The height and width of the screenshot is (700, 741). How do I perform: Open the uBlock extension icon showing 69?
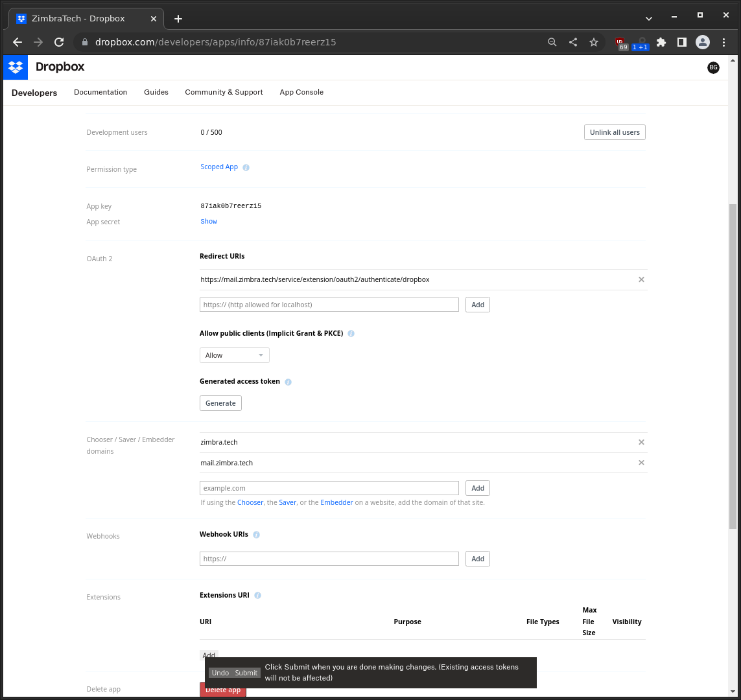click(621, 43)
